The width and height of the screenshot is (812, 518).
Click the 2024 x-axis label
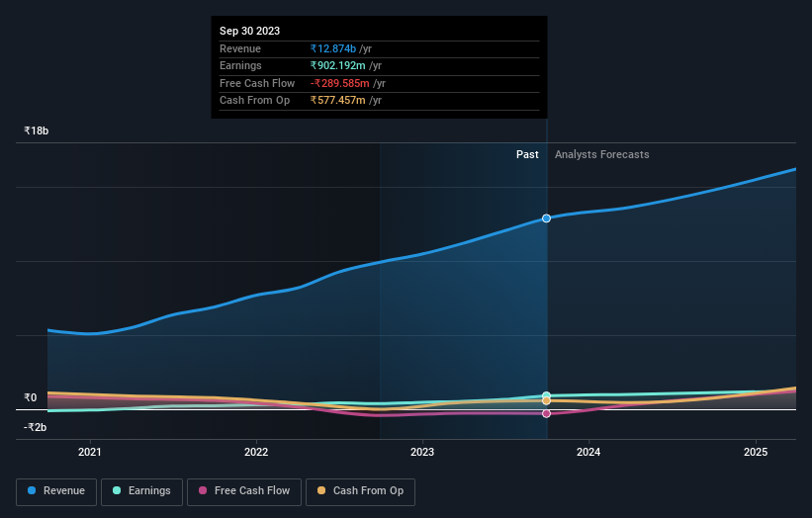(x=588, y=452)
